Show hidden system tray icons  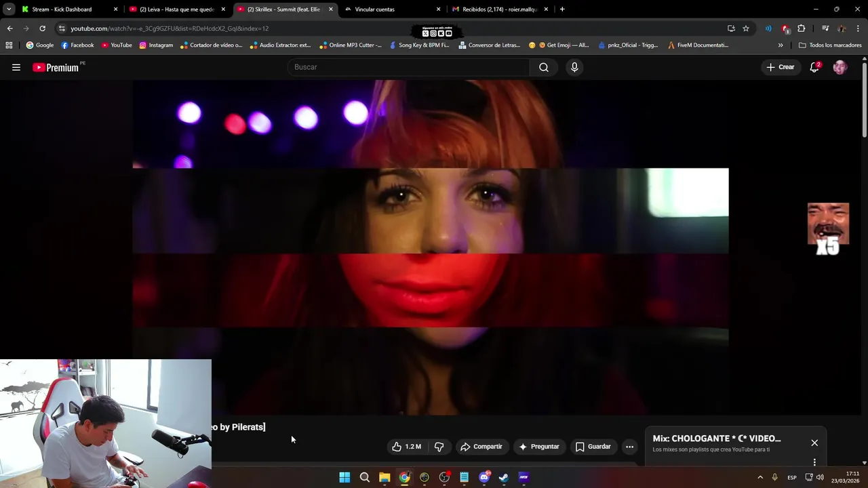pyautogui.click(x=760, y=477)
